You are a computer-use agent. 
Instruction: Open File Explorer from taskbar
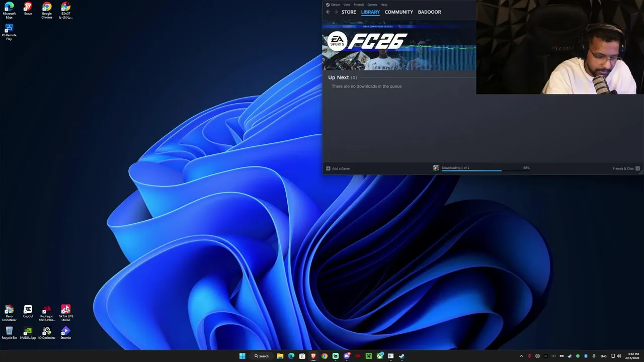pyautogui.click(x=280, y=356)
